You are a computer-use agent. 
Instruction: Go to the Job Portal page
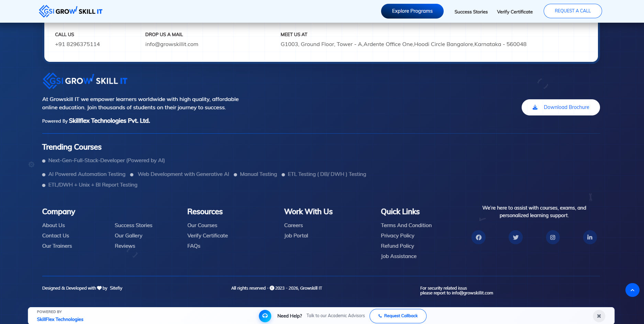tap(296, 236)
